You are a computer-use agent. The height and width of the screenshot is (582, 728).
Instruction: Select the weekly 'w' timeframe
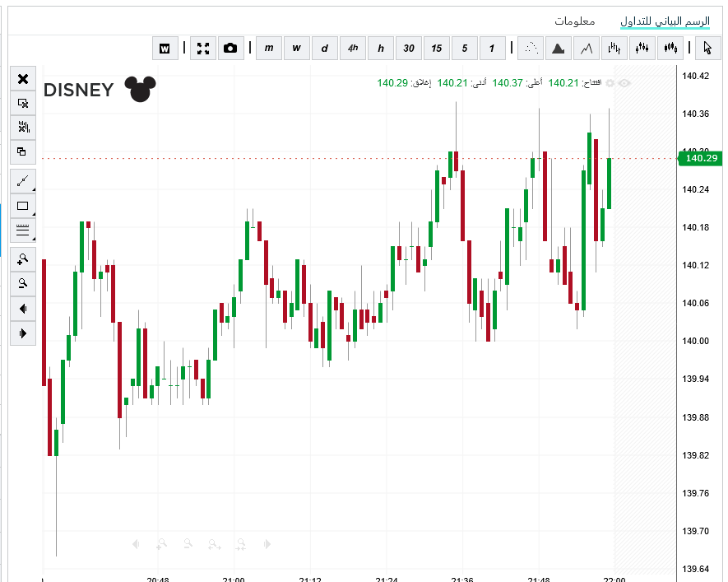click(297, 49)
